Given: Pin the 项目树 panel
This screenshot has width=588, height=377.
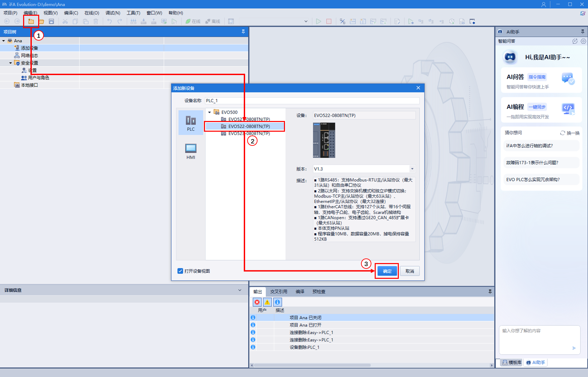Looking at the screenshot, I should pyautogui.click(x=243, y=32).
